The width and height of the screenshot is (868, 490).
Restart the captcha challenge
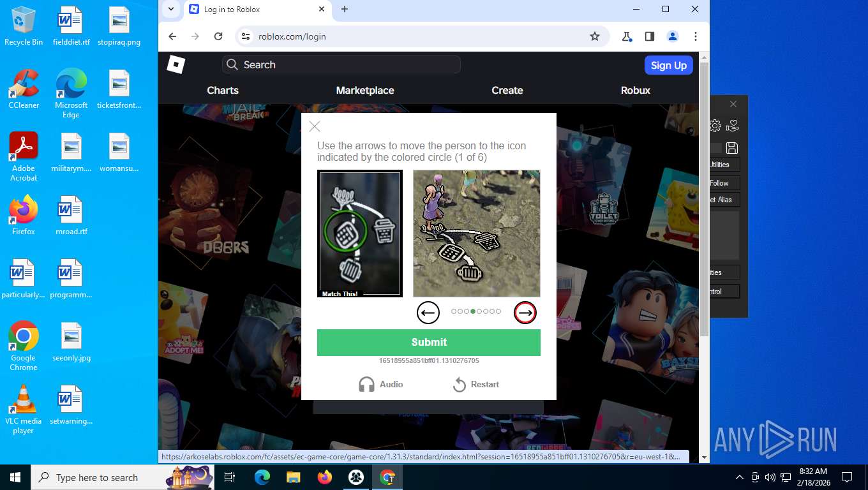tap(476, 384)
